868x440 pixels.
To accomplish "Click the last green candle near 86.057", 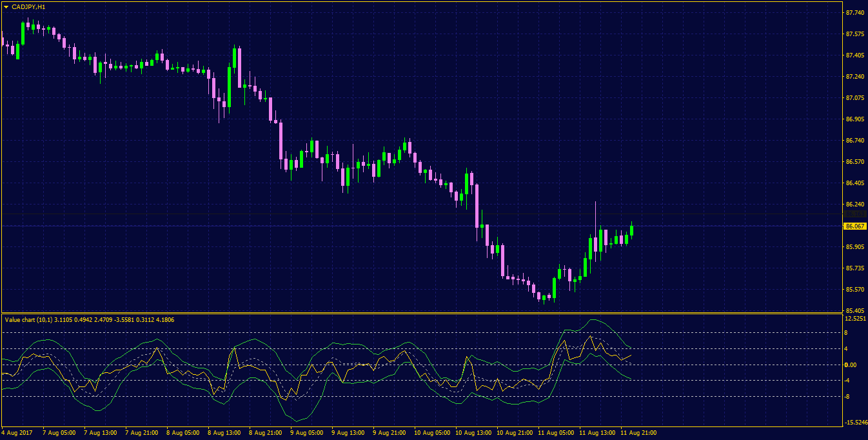I will click(632, 230).
